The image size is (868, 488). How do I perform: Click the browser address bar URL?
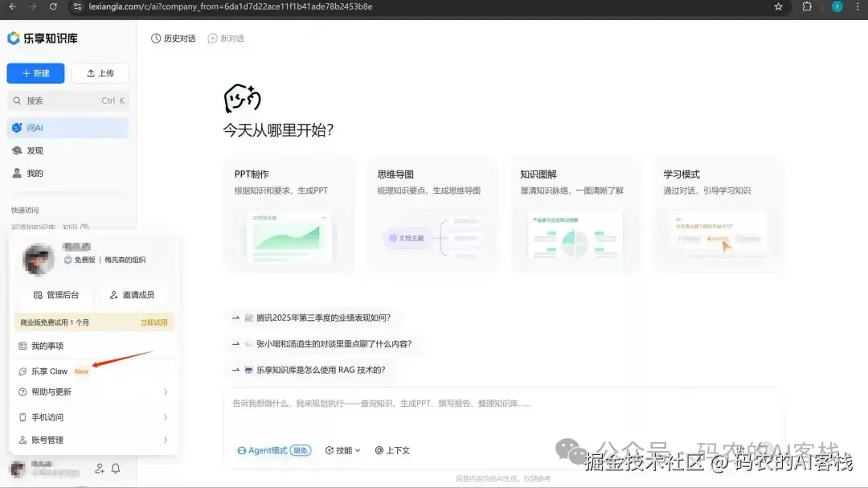(x=231, y=6)
